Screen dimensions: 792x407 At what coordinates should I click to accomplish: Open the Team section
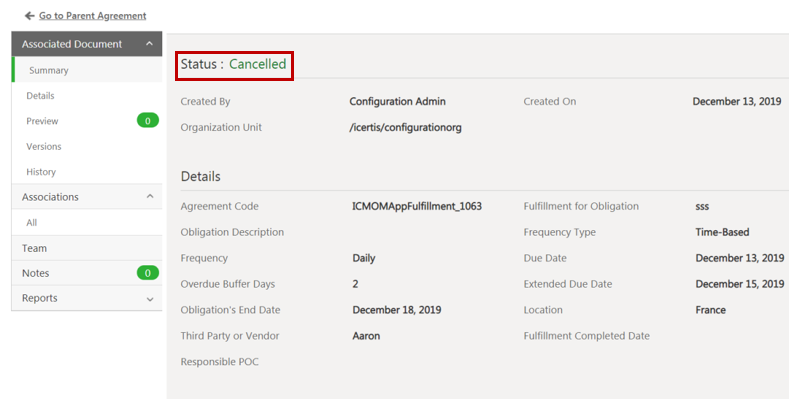[x=34, y=248]
